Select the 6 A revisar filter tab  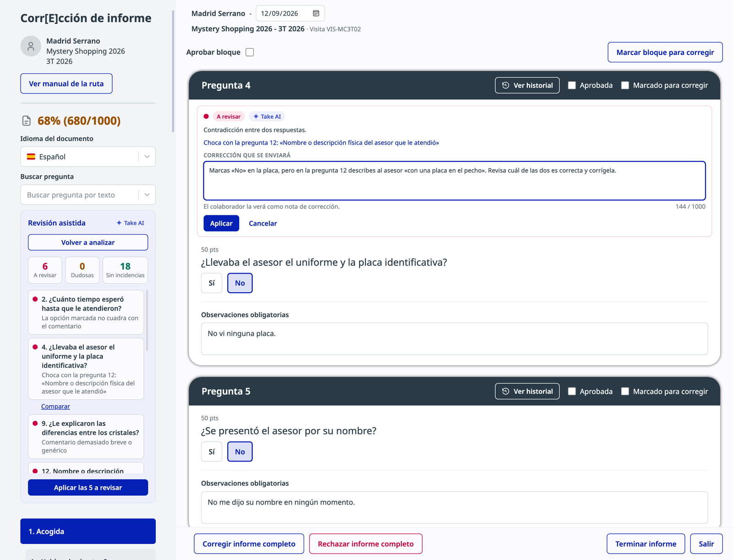(45, 270)
